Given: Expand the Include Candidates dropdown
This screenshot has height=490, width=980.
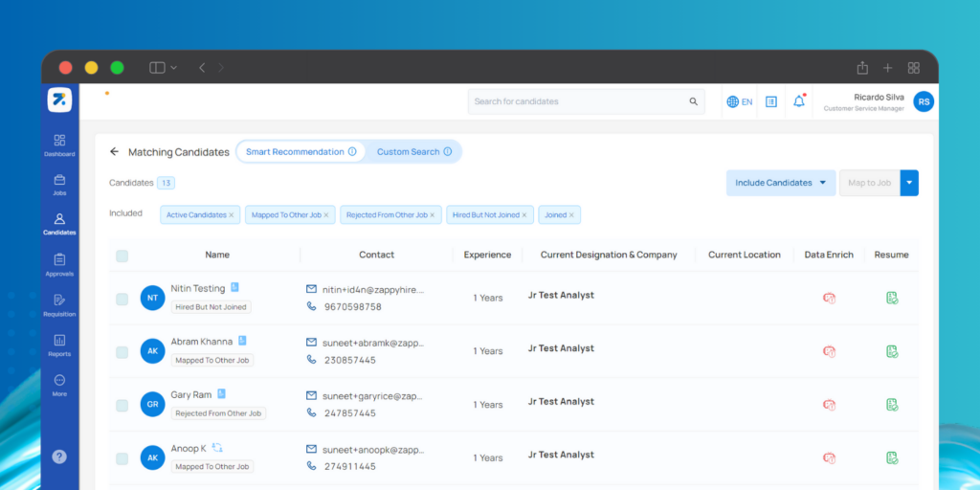Looking at the screenshot, I should 780,183.
